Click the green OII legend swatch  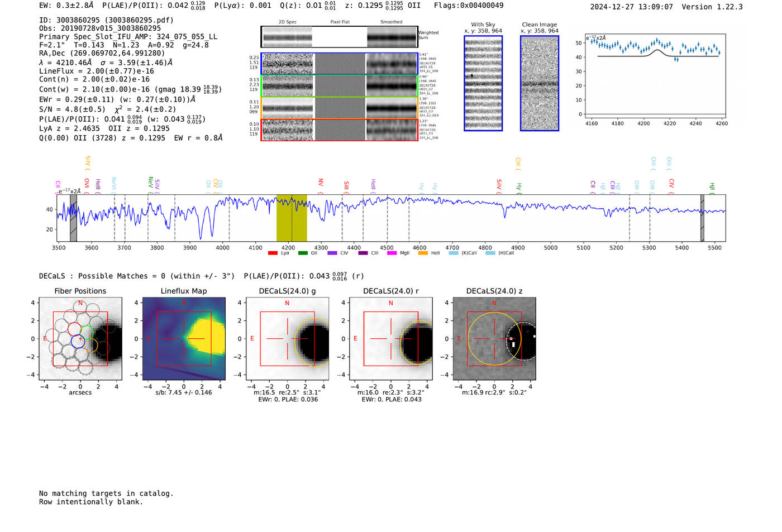pyautogui.click(x=303, y=253)
